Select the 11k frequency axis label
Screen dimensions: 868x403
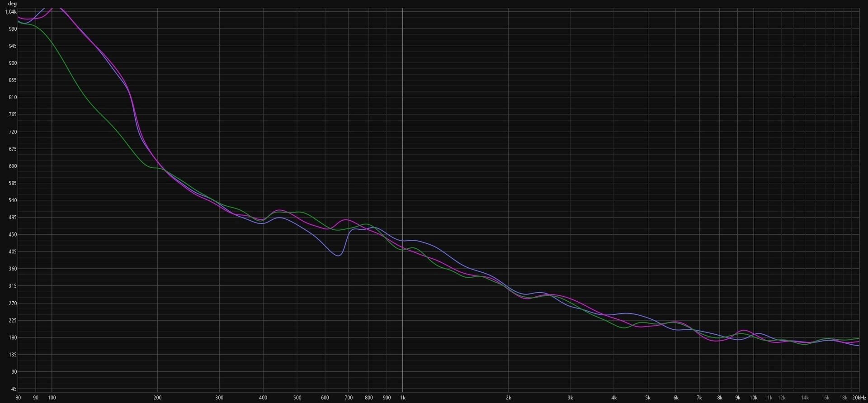click(x=769, y=398)
